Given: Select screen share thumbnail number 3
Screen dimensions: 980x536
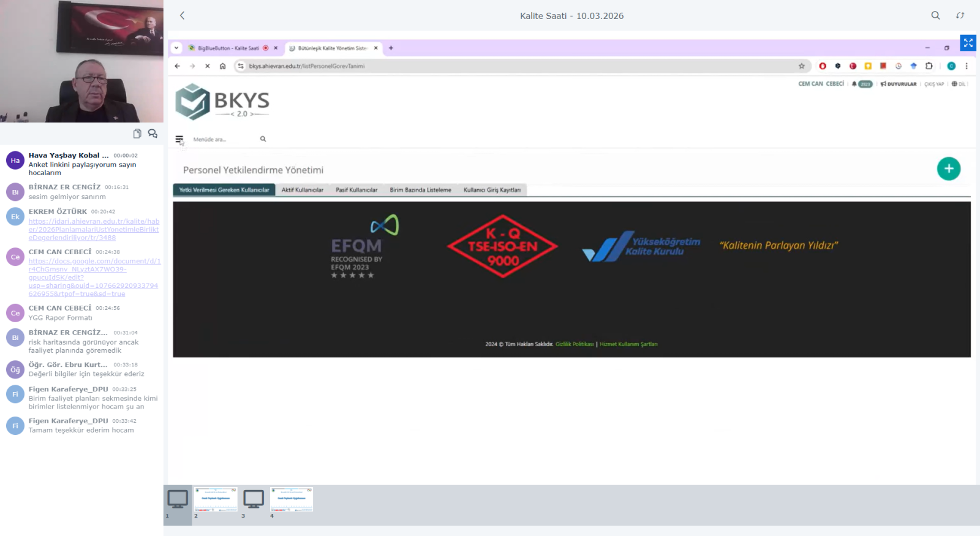Looking at the screenshot, I should pos(254,500).
